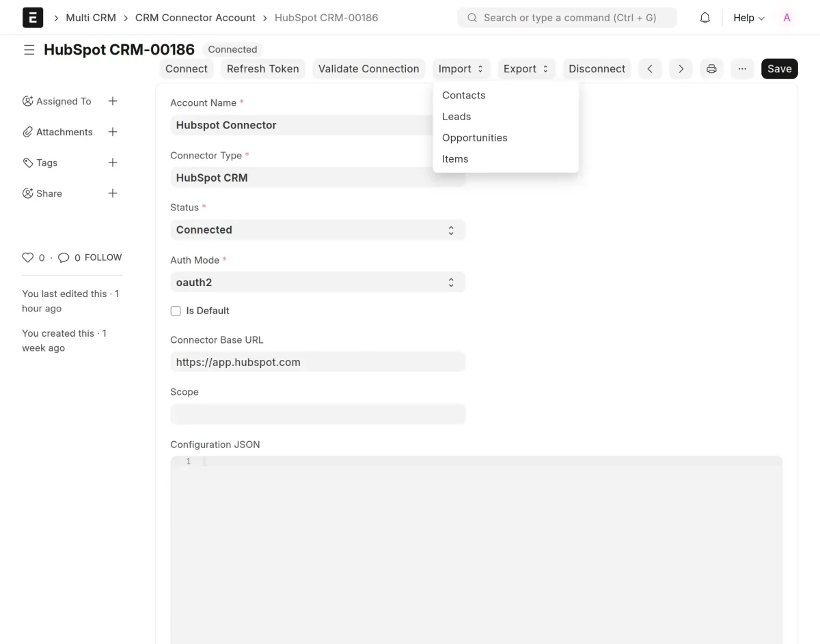Open the Help dropdown menu
Image resolution: width=820 pixels, height=644 pixels.
click(749, 18)
